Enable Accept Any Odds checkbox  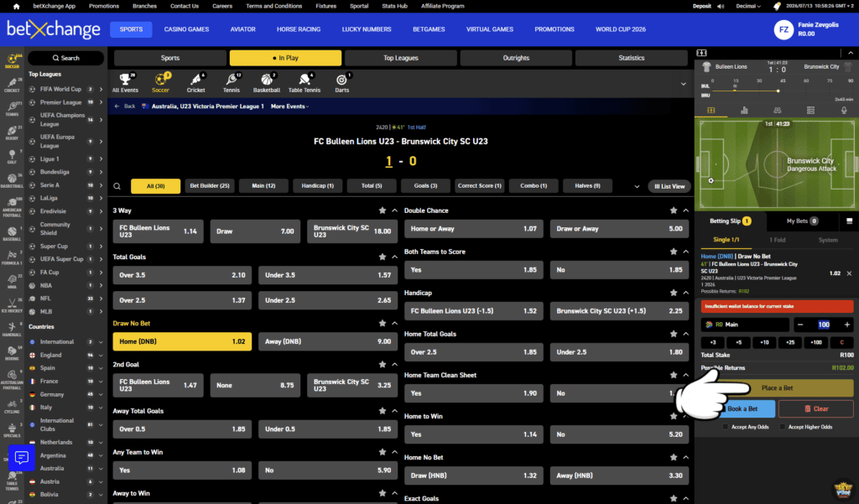[x=726, y=427]
